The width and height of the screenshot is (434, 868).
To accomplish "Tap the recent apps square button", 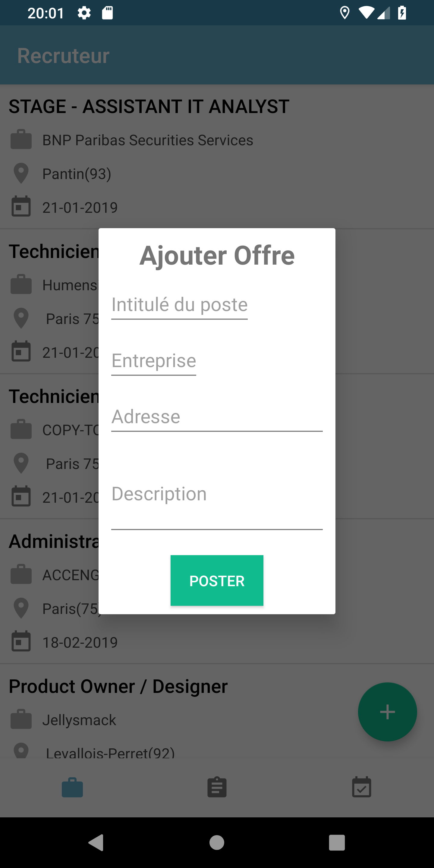I will [337, 843].
